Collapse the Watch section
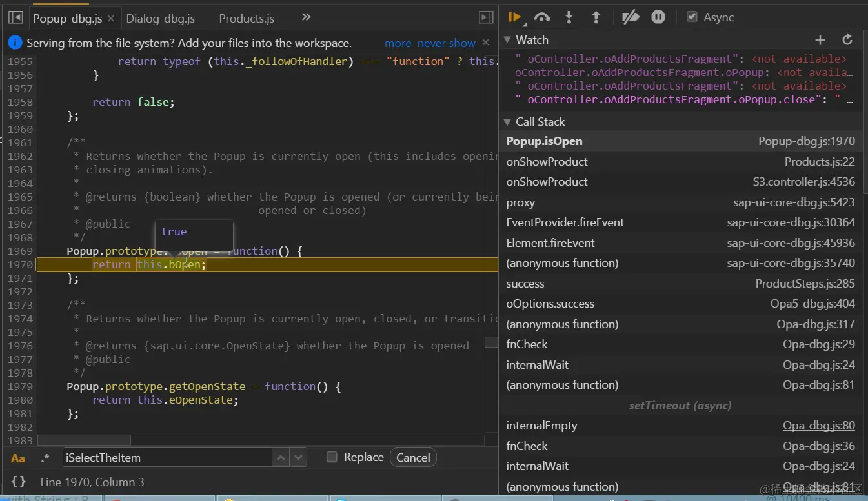This screenshot has width=868, height=501. point(507,40)
